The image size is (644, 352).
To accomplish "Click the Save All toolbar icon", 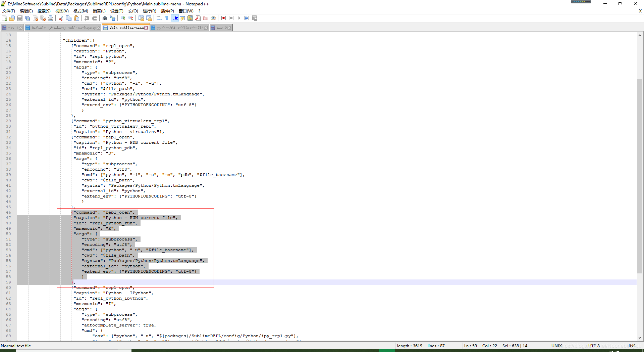I will (28, 18).
